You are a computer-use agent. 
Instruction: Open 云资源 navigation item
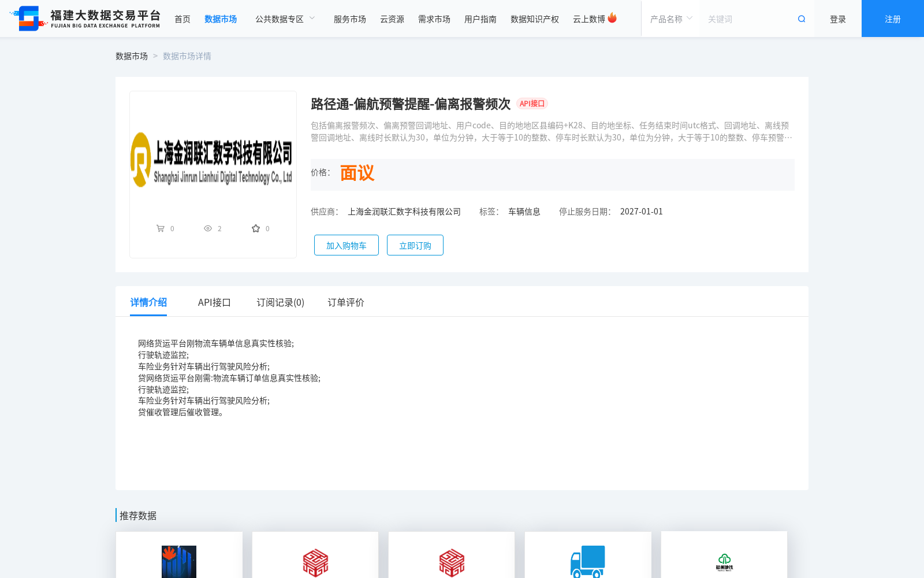tap(392, 19)
